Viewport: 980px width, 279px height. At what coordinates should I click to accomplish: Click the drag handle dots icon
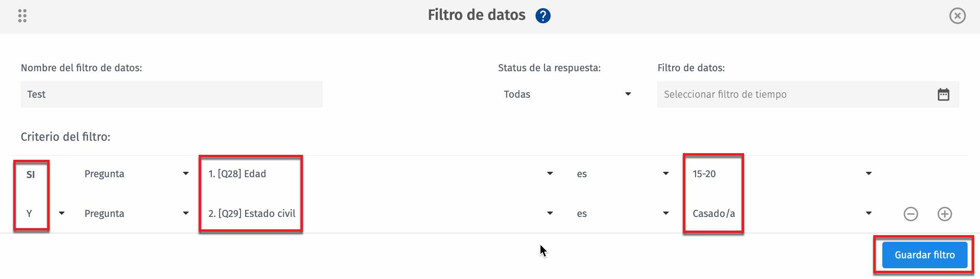pos(22,16)
